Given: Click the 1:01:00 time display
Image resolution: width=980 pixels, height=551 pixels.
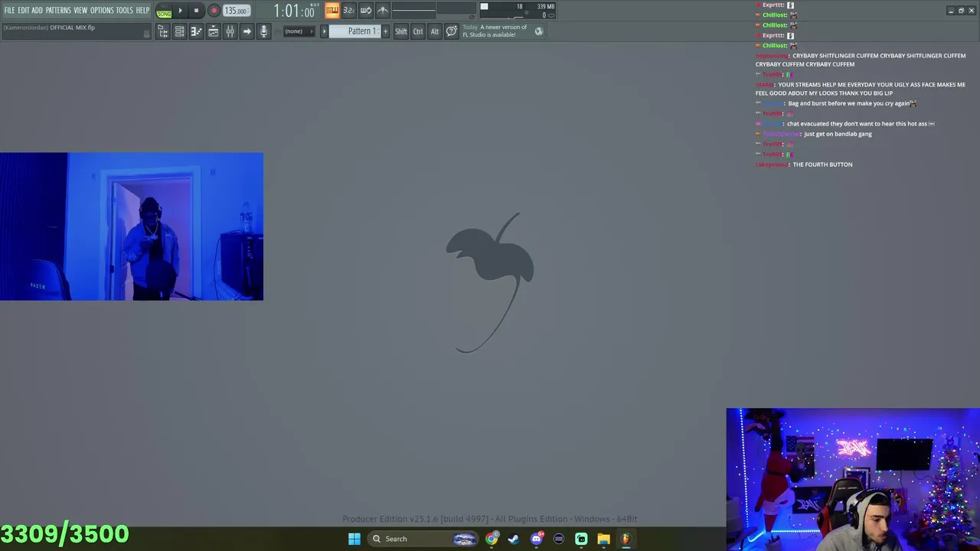Looking at the screenshot, I should [295, 11].
